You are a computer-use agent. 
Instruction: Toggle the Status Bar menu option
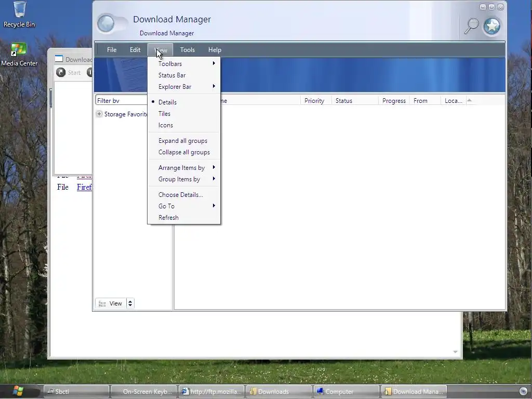pos(184,75)
